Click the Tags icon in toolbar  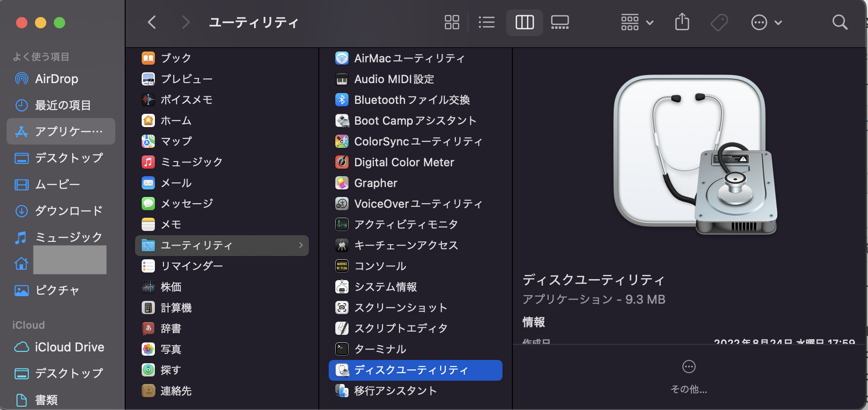click(719, 22)
